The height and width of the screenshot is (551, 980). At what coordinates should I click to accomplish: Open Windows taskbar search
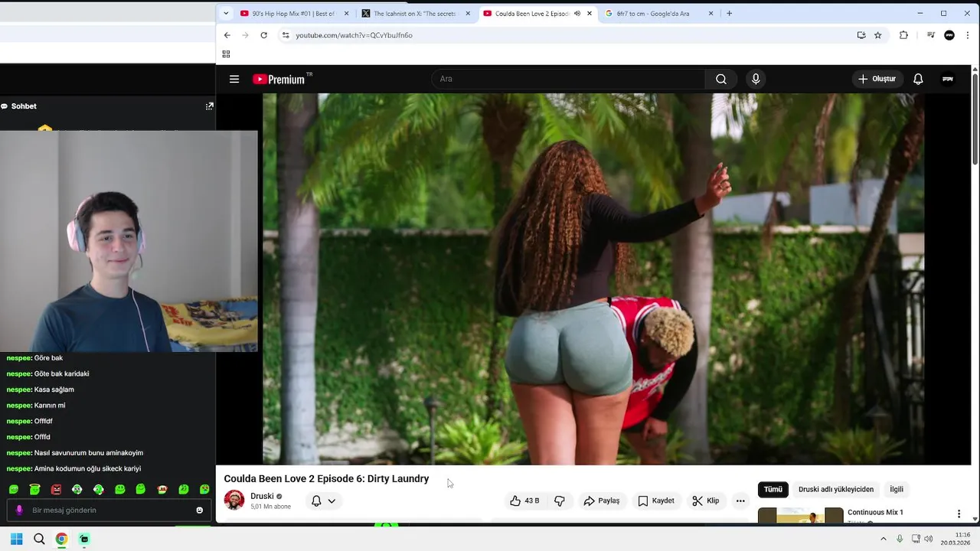39,539
